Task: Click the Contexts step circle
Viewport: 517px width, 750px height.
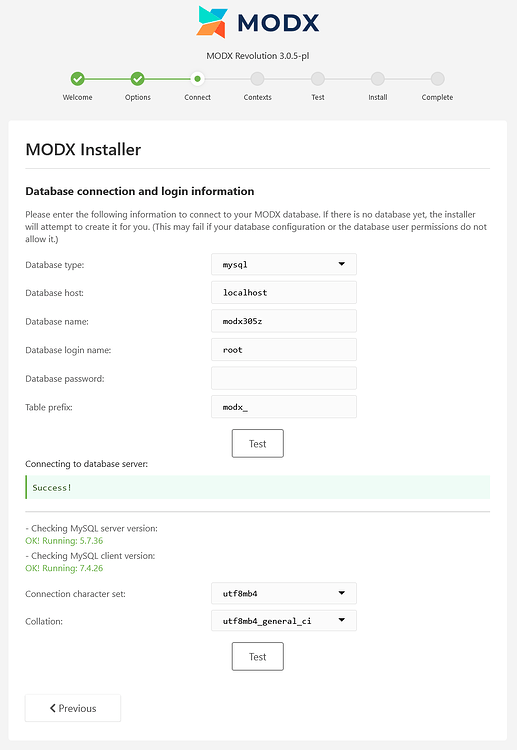Action: coord(257,78)
